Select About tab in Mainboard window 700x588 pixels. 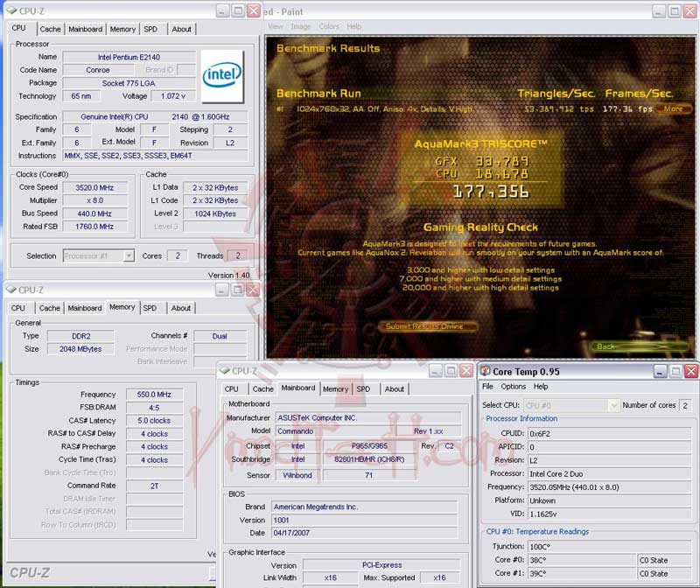[395, 389]
